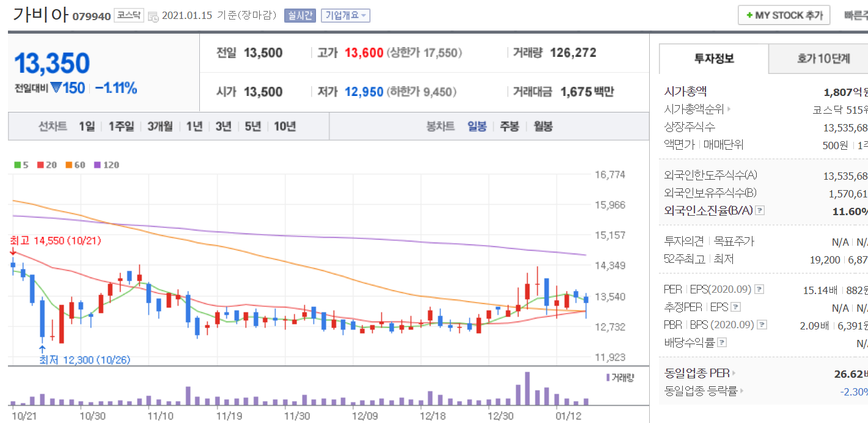
Task: Open help icon beside PER EPS(2020.09)
Action: coord(759,290)
